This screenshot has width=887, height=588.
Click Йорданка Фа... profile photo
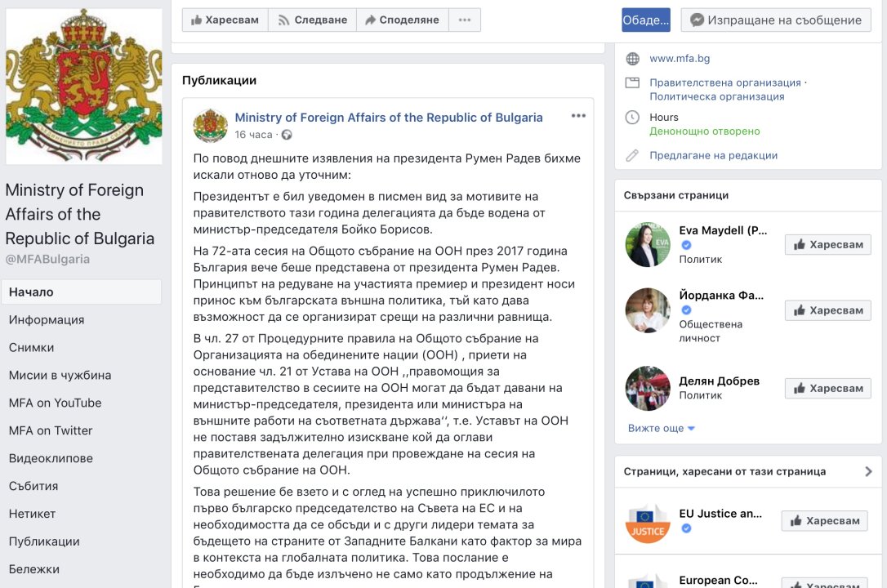pos(648,310)
